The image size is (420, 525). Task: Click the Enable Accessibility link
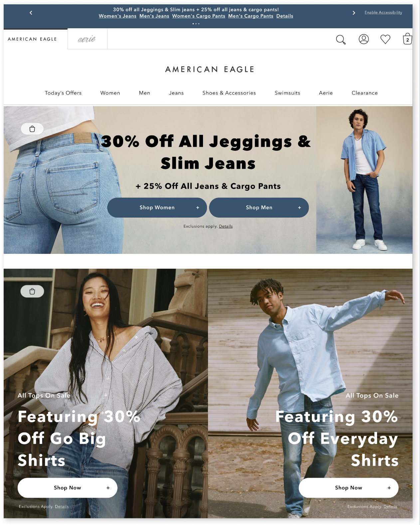[383, 12]
